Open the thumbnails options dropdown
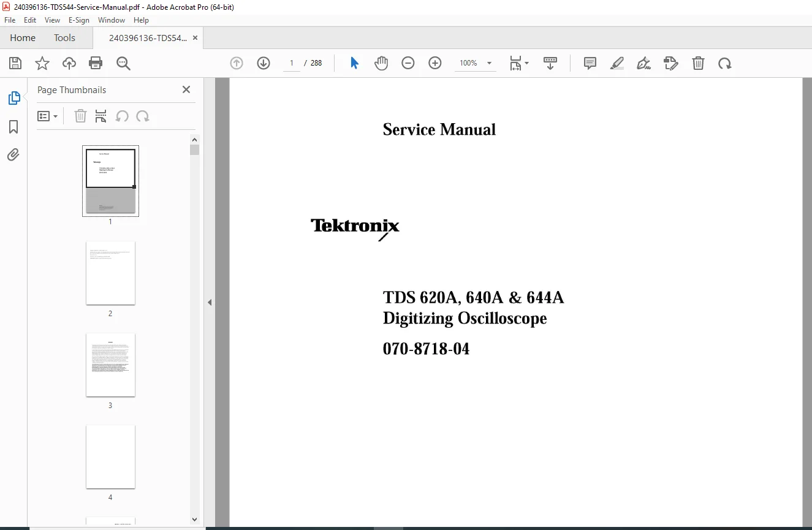The height and width of the screenshot is (530, 812). pos(47,116)
